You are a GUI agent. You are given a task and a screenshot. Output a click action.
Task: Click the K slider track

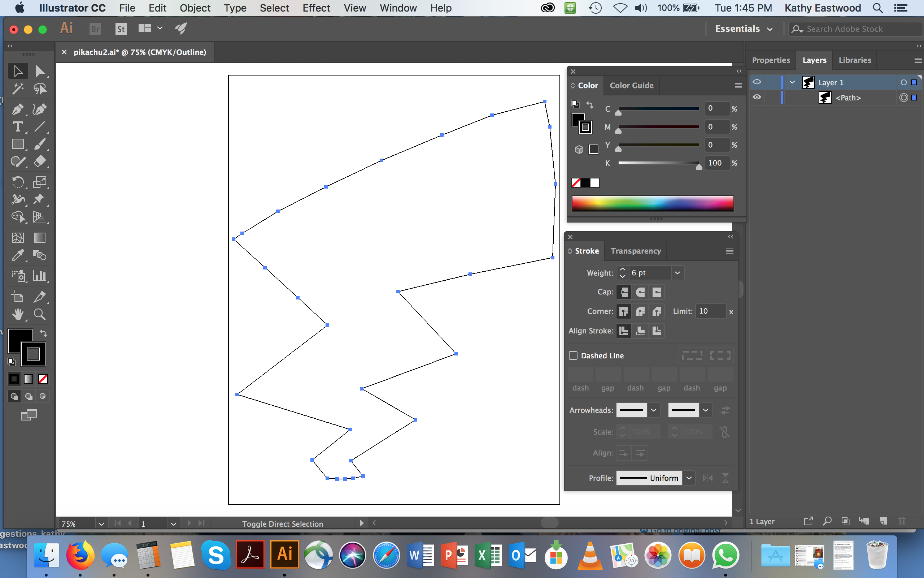658,163
